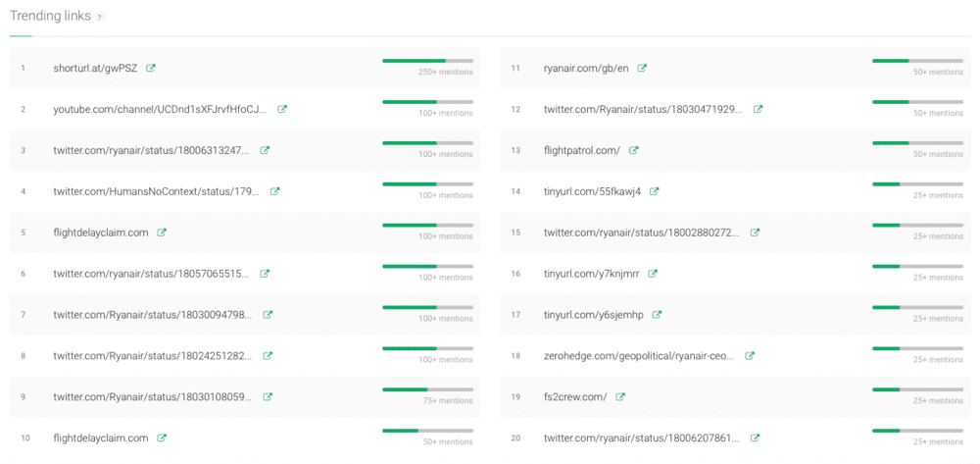This screenshot has height=464, width=980.
Task: Open external link icon for Ryanair status 18030471929
Action: point(758,109)
